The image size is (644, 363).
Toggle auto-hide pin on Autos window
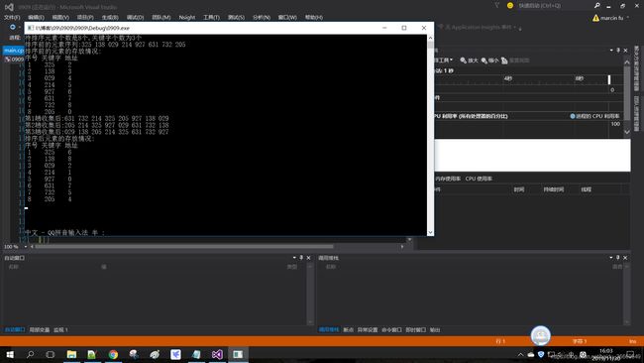pyautogui.click(x=301, y=257)
